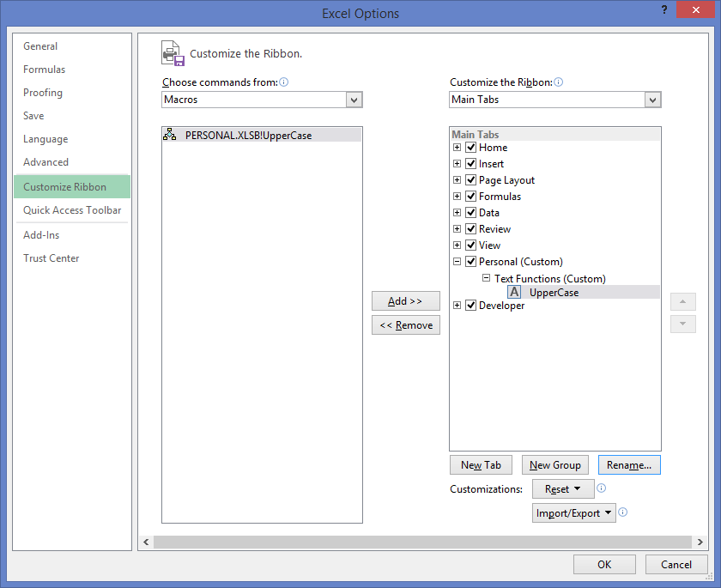721x588 pixels.
Task: Click info icon beside the Reset button
Action: [601, 488]
